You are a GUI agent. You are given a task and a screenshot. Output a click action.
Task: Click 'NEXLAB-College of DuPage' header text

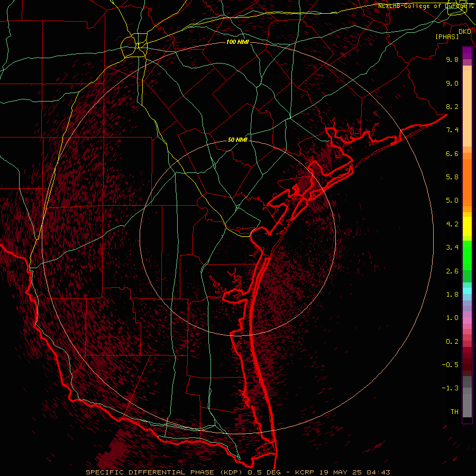[423, 6]
